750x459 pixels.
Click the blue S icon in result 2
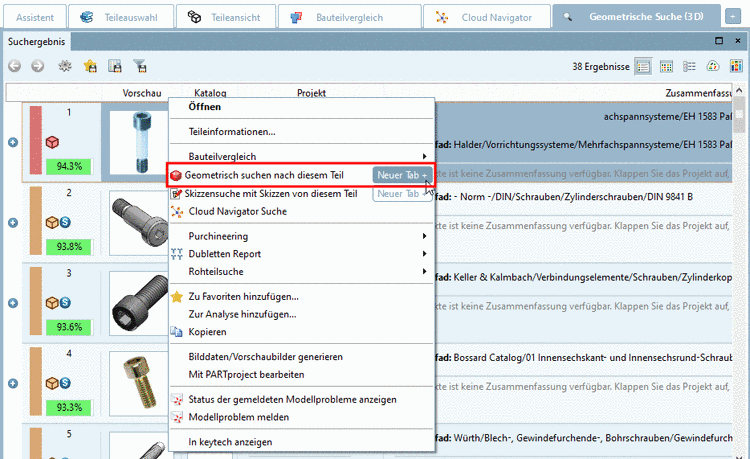pyautogui.click(x=65, y=222)
